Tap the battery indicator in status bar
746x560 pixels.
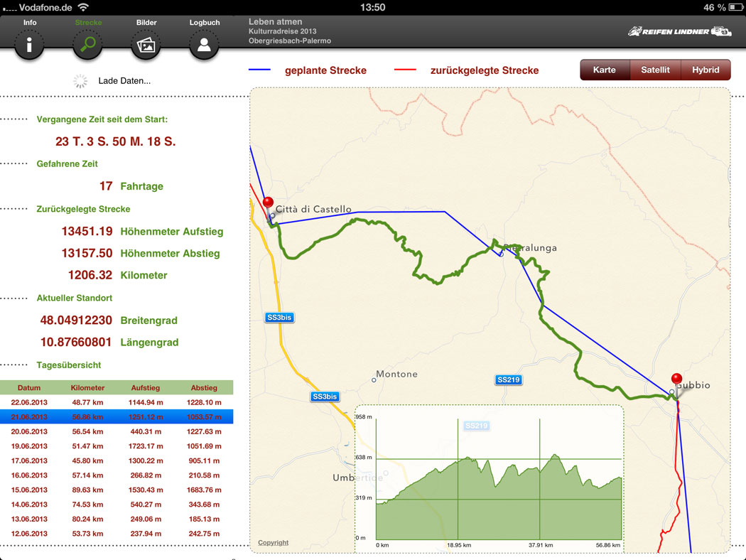[735, 7]
